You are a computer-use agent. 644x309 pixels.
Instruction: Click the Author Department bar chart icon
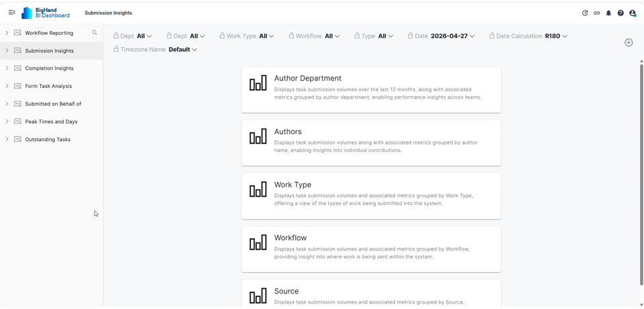coord(258,83)
